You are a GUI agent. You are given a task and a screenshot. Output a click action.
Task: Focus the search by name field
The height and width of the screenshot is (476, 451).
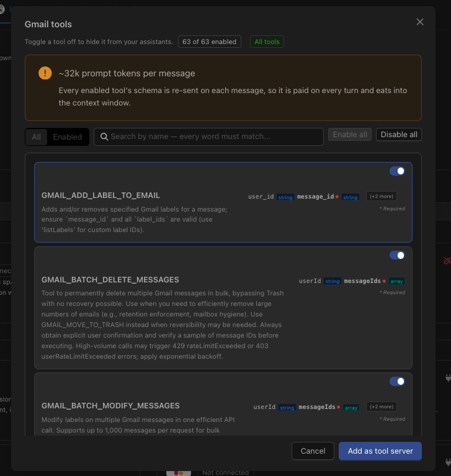click(x=208, y=137)
